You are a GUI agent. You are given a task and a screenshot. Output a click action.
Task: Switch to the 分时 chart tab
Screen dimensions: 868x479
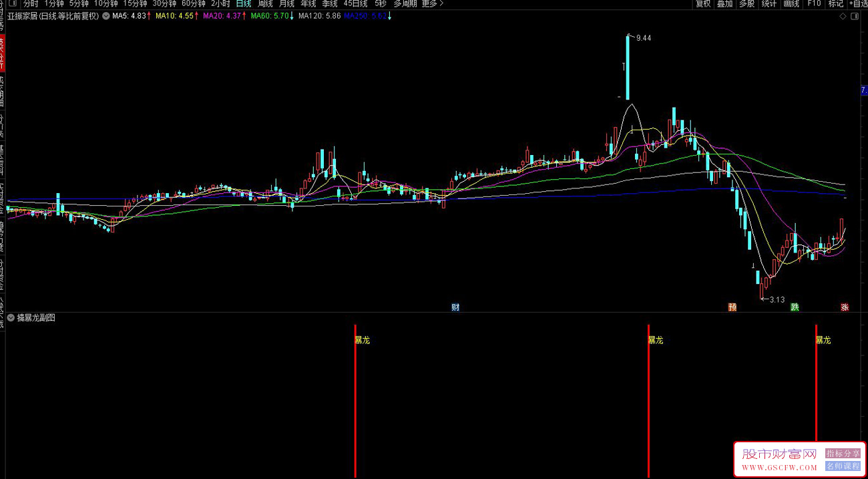(31, 3)
